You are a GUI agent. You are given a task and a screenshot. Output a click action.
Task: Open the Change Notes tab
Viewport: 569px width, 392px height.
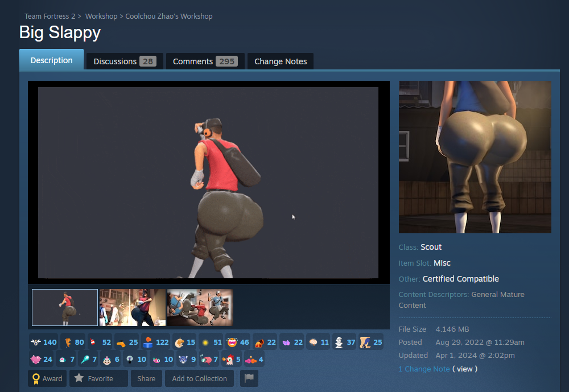click(281, 61)
